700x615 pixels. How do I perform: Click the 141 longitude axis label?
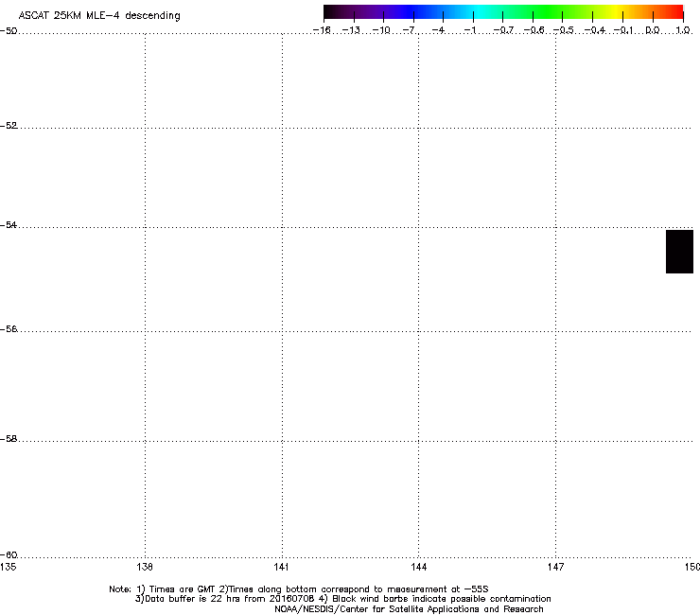[x=282, y=567]
